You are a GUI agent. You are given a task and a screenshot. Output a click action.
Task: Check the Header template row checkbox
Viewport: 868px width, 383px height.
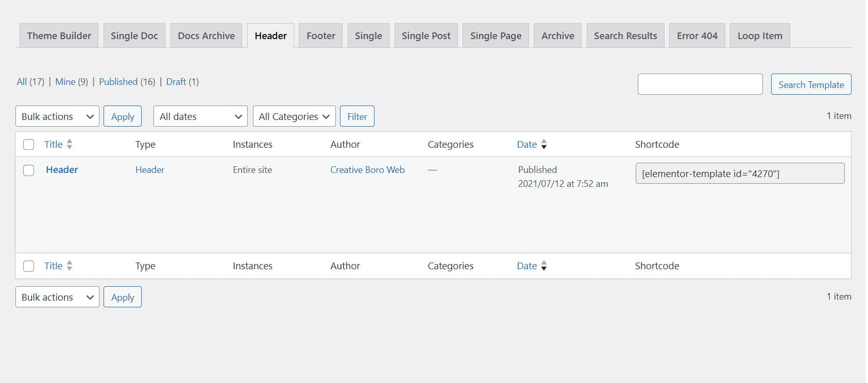[x=29, y=170]
